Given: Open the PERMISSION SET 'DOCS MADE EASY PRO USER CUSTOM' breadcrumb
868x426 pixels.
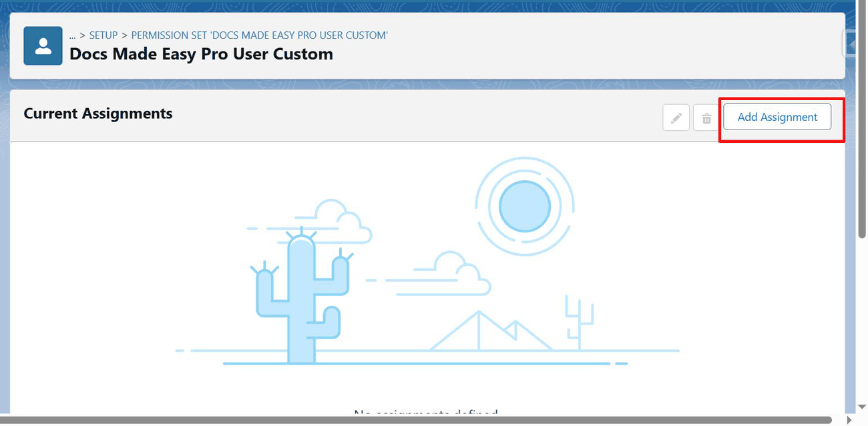Looking at the screenshot, I should pyautogui.click(x=259, y=35).
